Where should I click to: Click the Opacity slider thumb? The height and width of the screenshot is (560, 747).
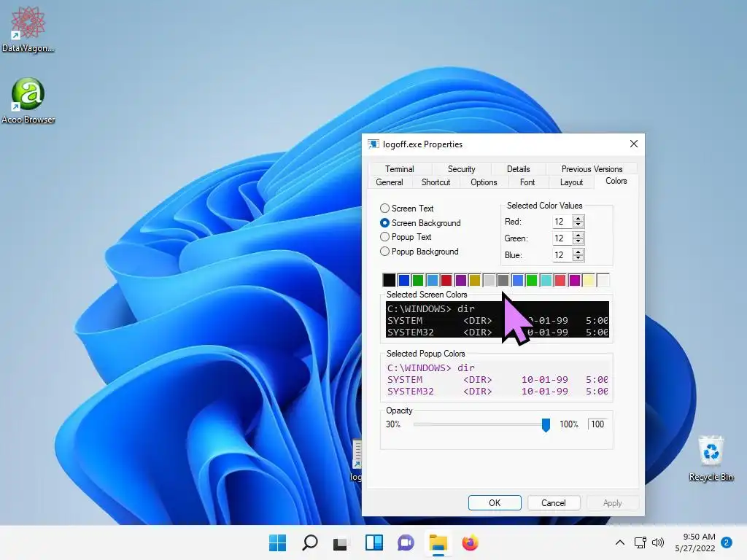pos(546,425)
